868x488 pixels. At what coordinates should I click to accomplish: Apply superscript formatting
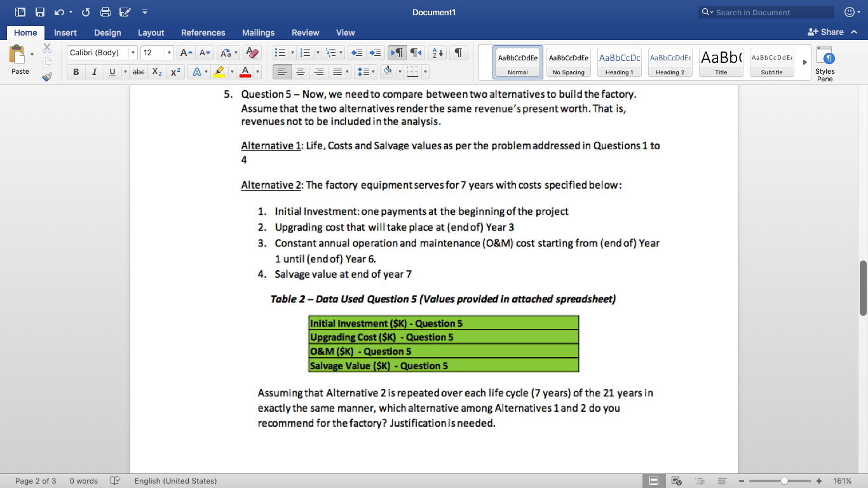(175, 72)
